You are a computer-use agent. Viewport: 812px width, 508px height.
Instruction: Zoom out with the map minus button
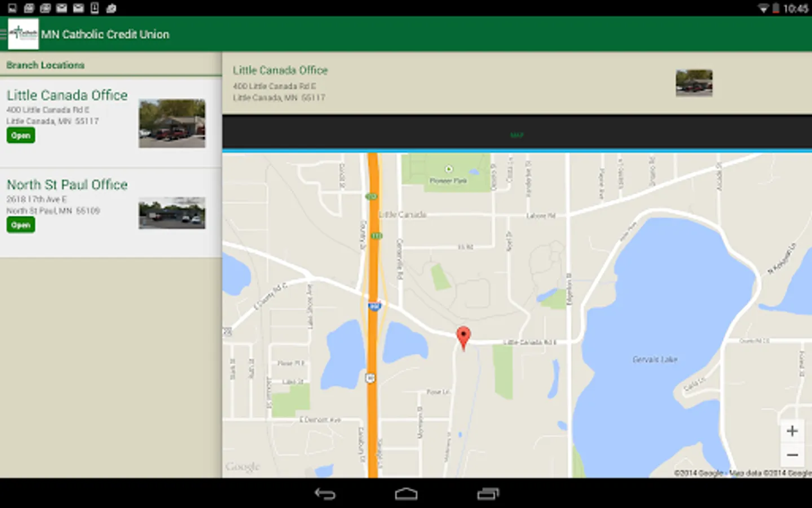click(792, 455)
